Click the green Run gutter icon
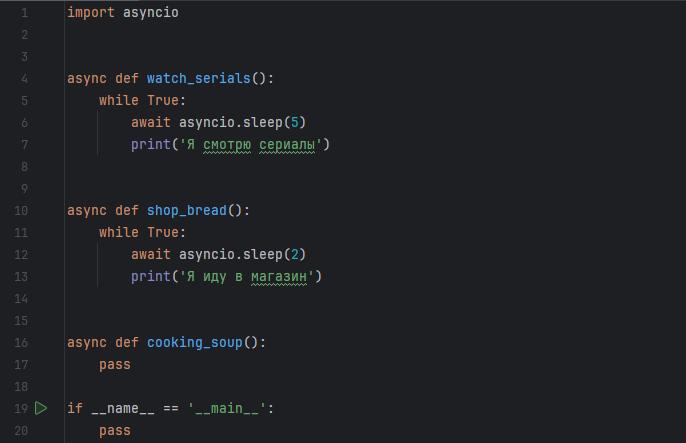Viewport: 686px width, 443px height. 41,408
